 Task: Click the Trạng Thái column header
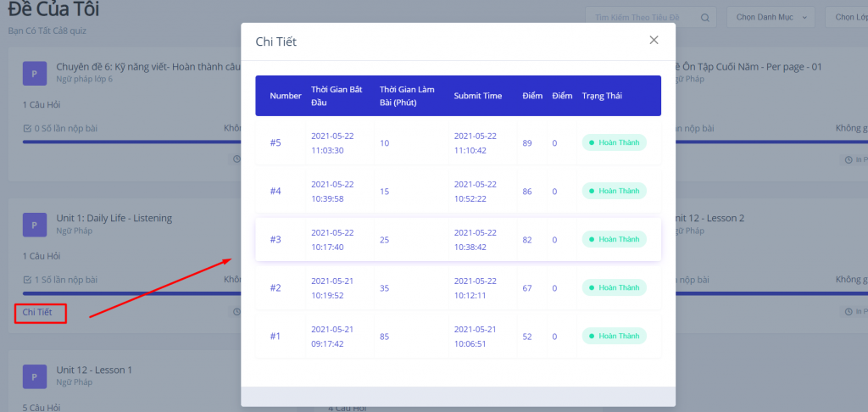[x=602, y=96]
